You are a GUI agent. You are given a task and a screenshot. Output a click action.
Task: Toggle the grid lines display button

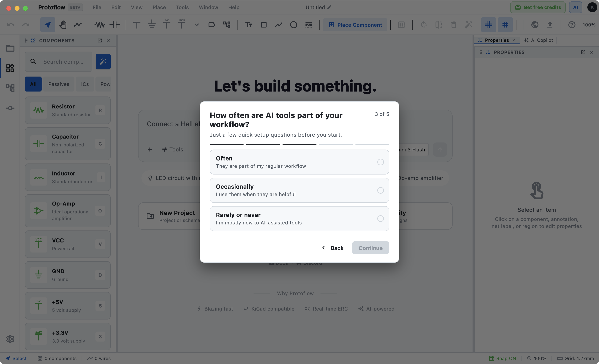[x=488, y=25]
